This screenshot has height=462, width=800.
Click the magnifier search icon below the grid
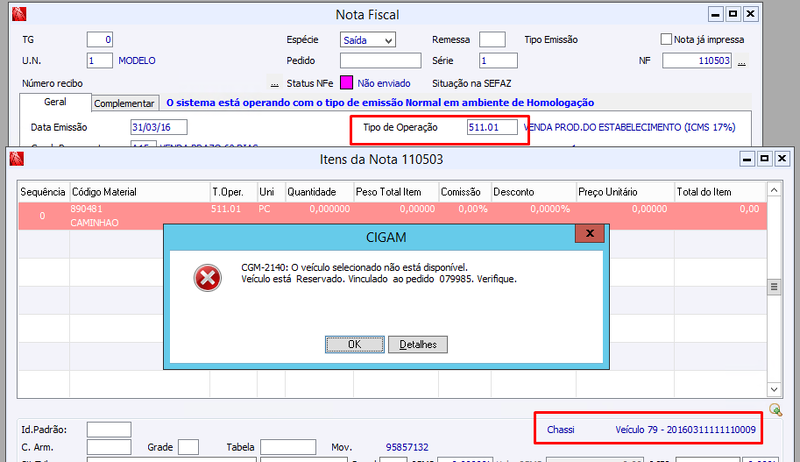point(776,409)
